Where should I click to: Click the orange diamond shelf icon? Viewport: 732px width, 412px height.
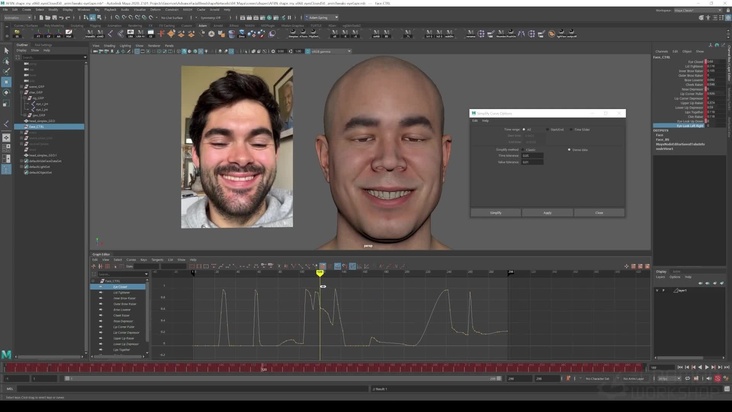pyautogui.click(x=171, y=34)
